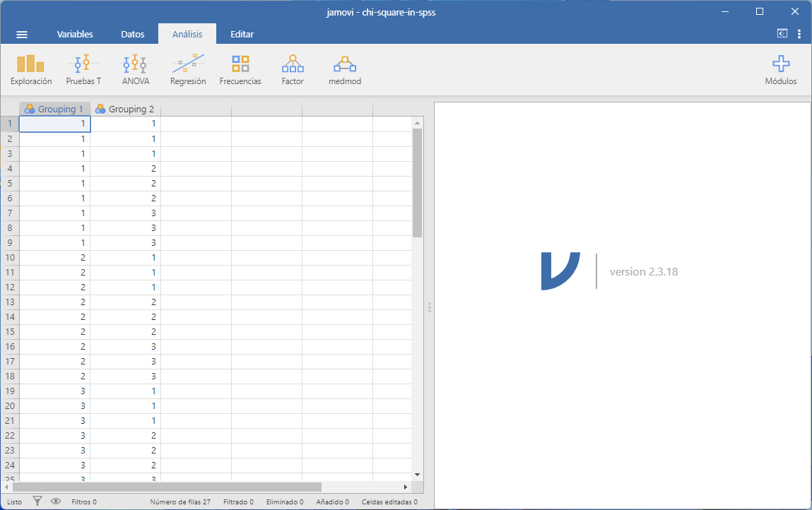Collapse the results panel with toggle icon

pos(782,33)
